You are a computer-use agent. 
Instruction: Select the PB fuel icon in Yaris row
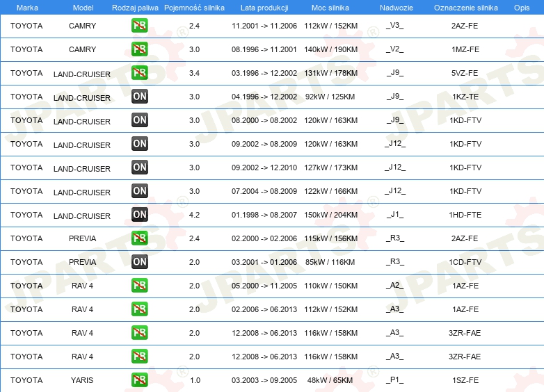(x=139, y=380)
